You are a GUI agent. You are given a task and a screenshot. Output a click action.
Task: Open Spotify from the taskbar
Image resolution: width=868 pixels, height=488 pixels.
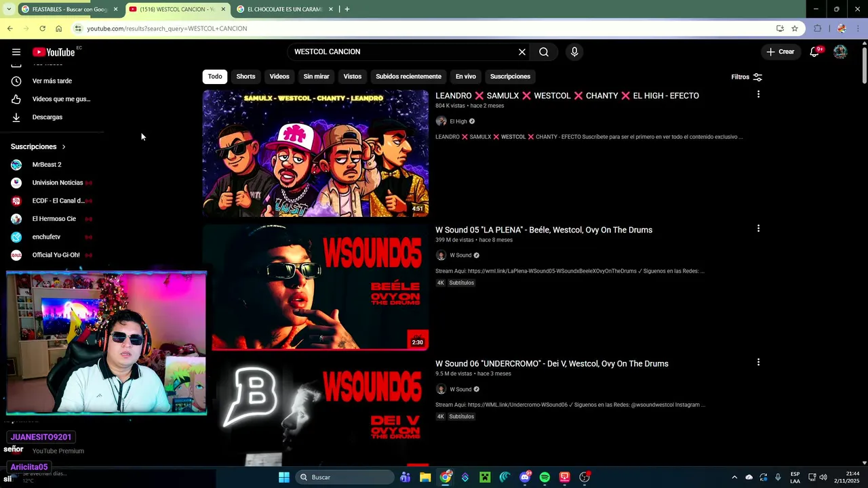(545, 477)
